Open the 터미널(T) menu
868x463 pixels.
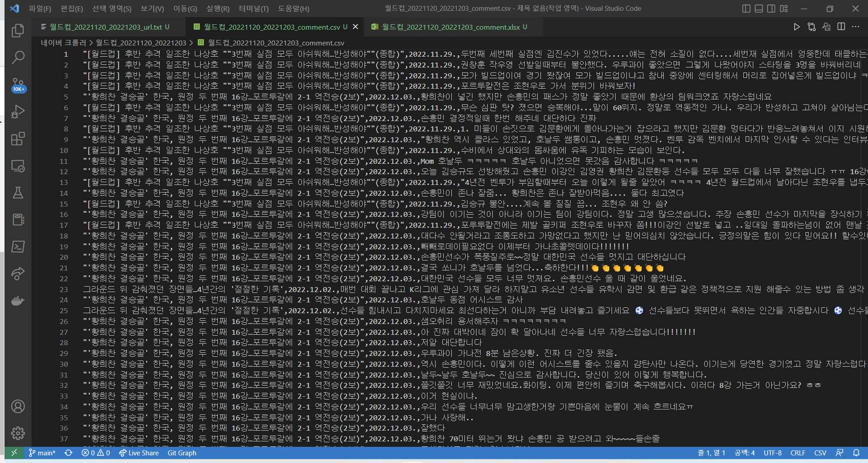point(254,9)
